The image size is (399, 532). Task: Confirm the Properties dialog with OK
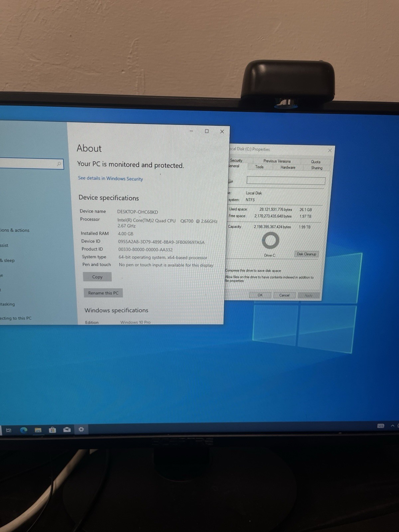click(260, 295)
